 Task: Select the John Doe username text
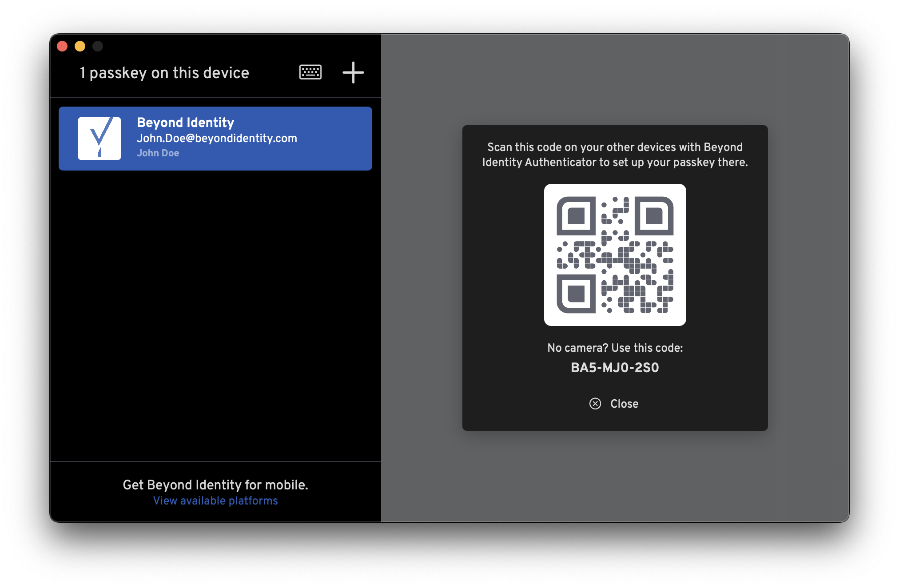158,153
